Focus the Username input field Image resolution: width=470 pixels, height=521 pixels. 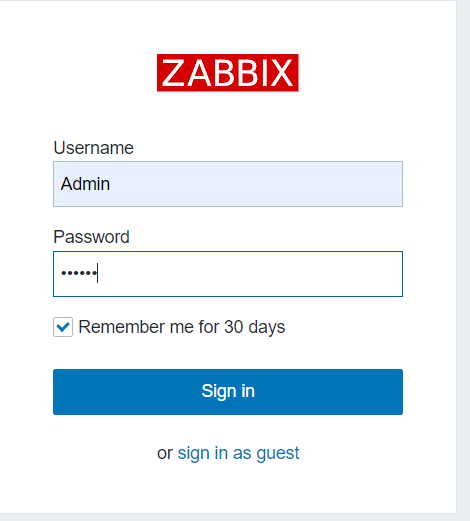(228, 184)
